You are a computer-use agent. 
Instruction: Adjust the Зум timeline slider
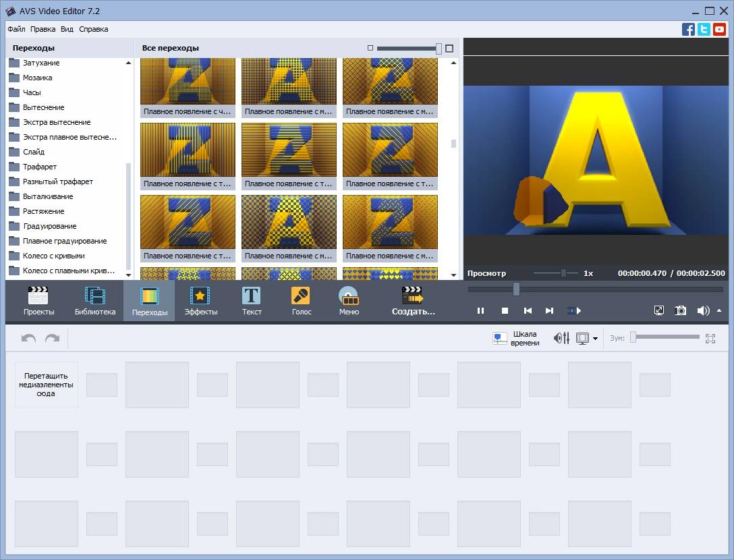665,337
